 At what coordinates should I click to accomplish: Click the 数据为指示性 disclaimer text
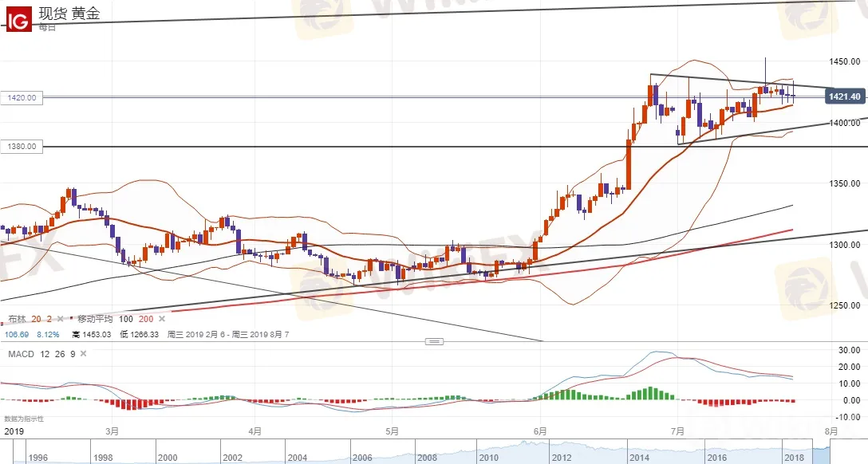(24, 419)
